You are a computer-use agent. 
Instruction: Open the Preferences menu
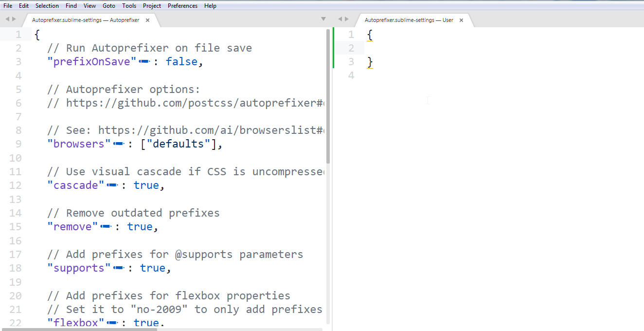[x=182, y=5]
